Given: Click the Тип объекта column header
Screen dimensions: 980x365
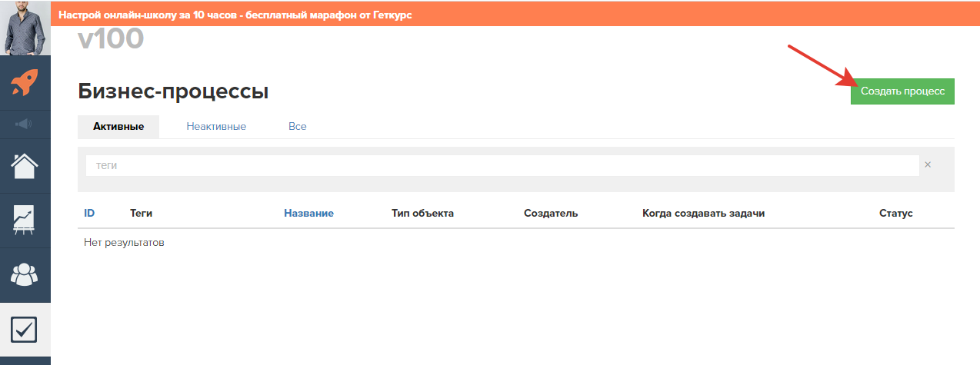Looking at the screenshot, I should (x=422, y=213).
